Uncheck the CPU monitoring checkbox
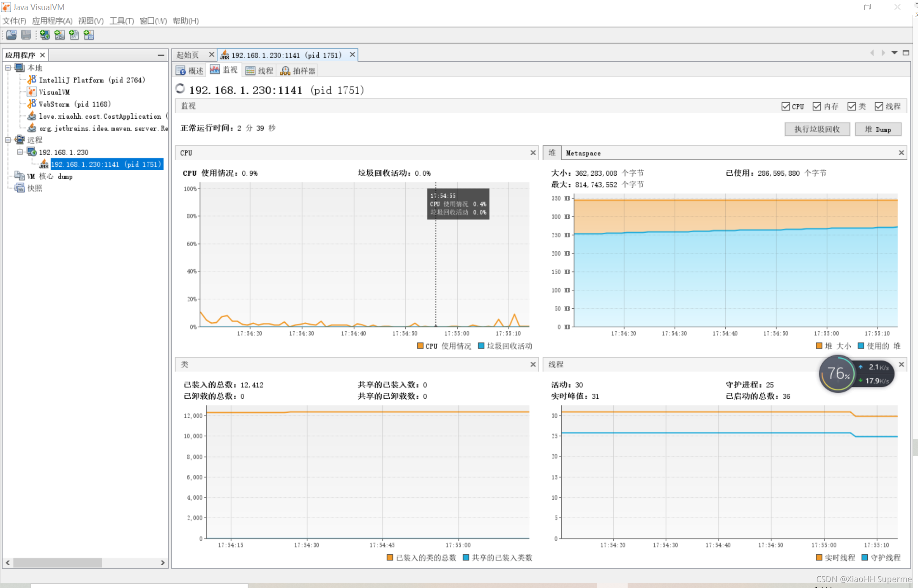Screen dimensions: 918x588 pyautogui.click(x=786, y=106)
